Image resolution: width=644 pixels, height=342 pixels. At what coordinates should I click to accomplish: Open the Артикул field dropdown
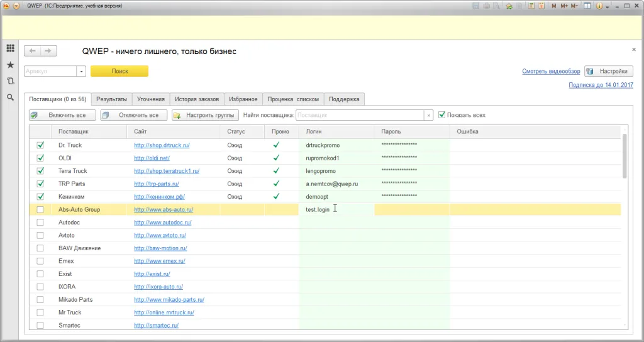point(81,72)
